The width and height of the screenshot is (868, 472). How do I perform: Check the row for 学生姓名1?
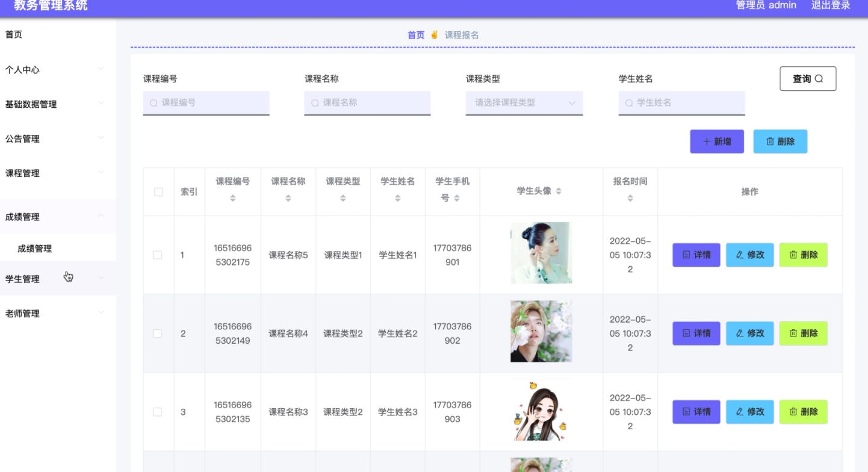[158, 255]
